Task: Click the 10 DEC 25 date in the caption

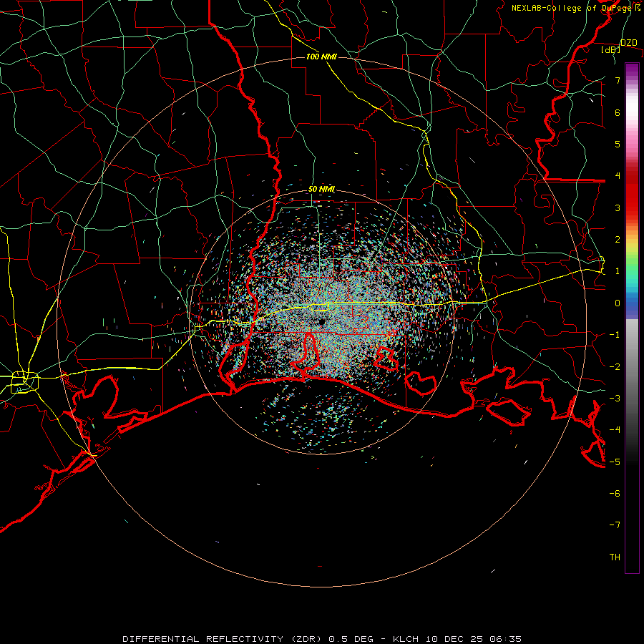Action: coord(456,639)
